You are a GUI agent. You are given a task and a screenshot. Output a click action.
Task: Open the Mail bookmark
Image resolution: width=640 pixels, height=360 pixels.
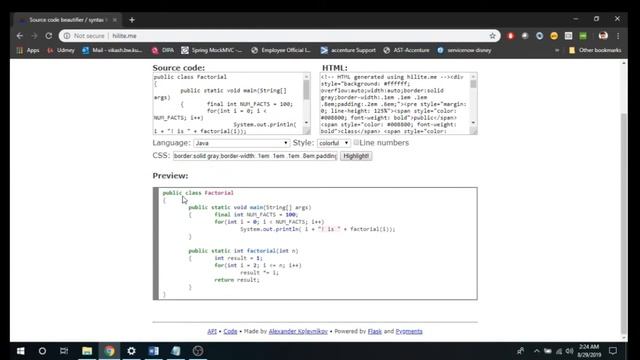pos(112,50)
